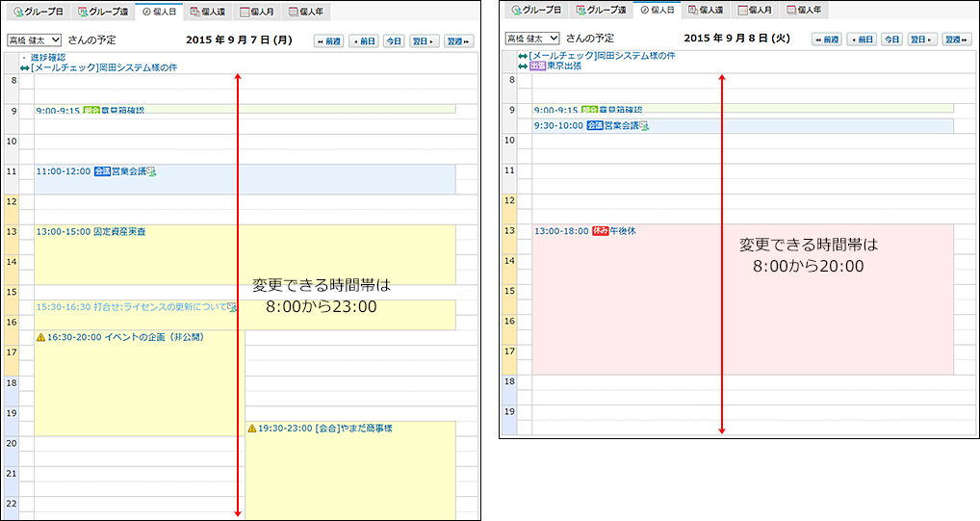
Task: Open 16:30-20:00 イベントの企画（非公開） event
Action: (x=140, y=383)
